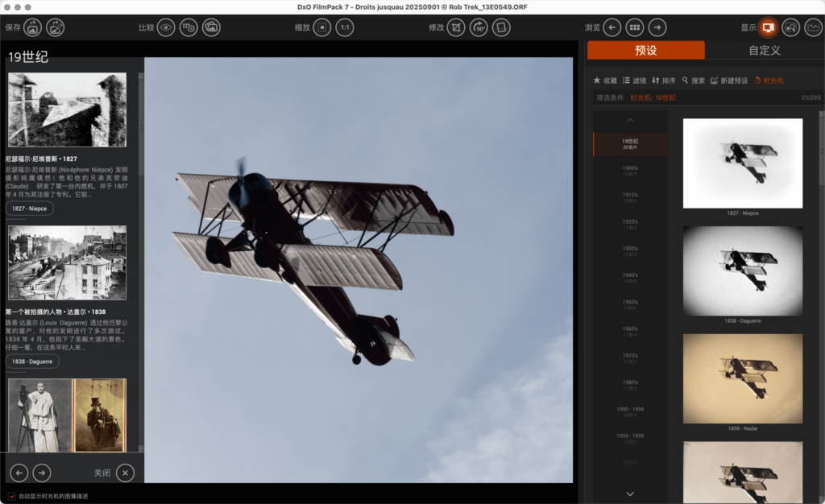Toggle the loupe magnifier display icon

[791, 27]
